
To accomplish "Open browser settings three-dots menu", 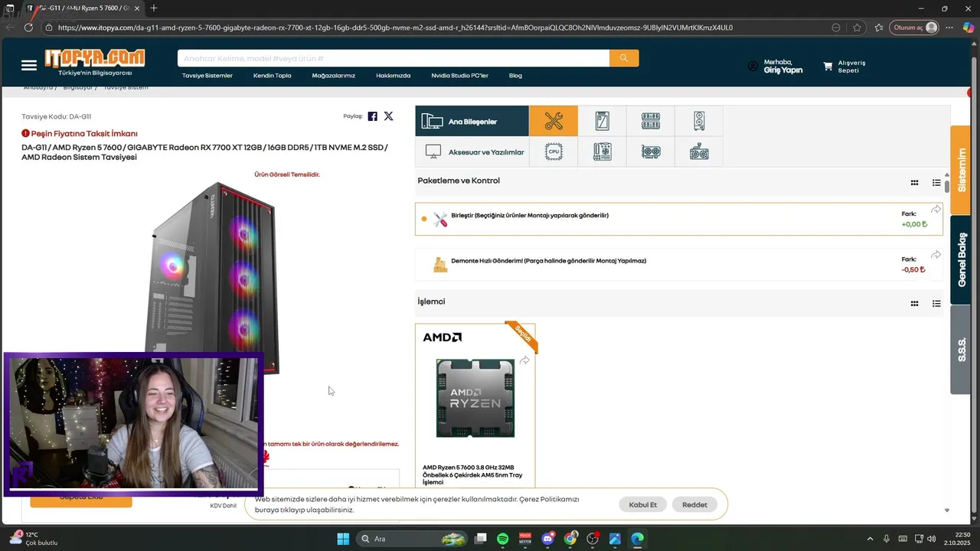I will pyautogui.click(x=949, y=28).
